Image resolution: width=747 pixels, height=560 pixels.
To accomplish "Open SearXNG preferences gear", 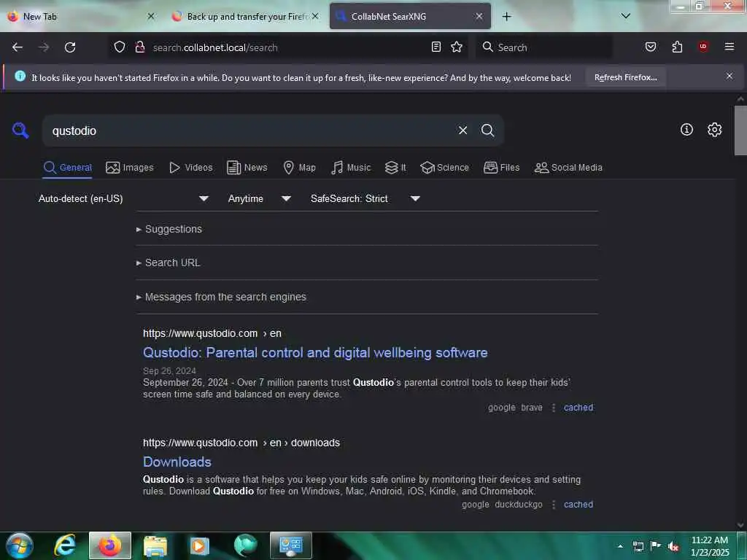I will tap(715, 130).
